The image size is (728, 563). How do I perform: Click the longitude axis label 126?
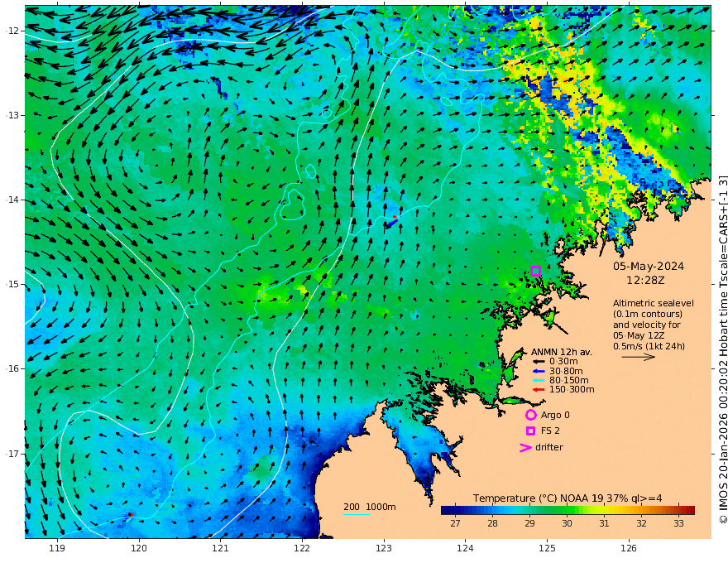click(x=629, y=549)
